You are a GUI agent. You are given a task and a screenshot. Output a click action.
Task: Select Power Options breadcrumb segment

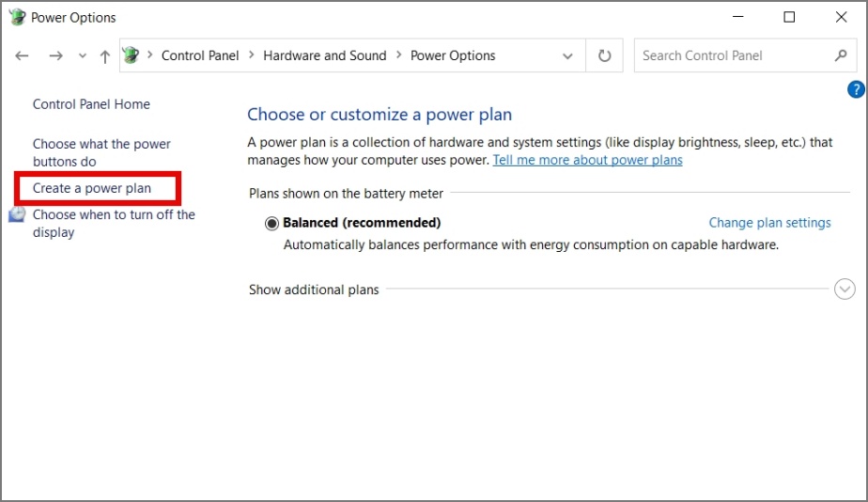coord(452,55)
